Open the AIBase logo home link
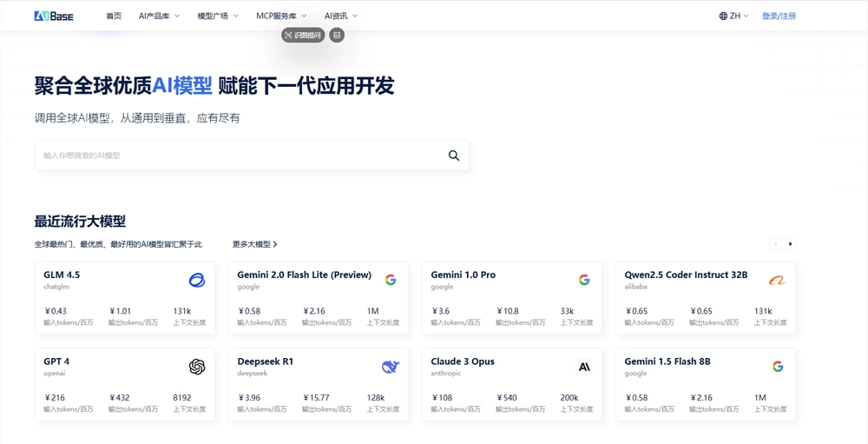 (x=54, y=17)
